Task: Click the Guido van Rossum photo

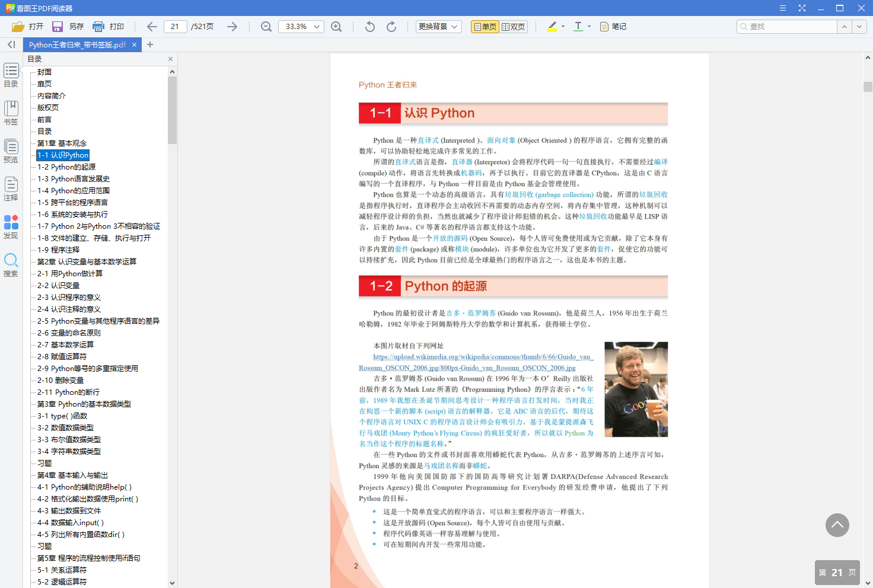Action: click(x=636, y=389)
